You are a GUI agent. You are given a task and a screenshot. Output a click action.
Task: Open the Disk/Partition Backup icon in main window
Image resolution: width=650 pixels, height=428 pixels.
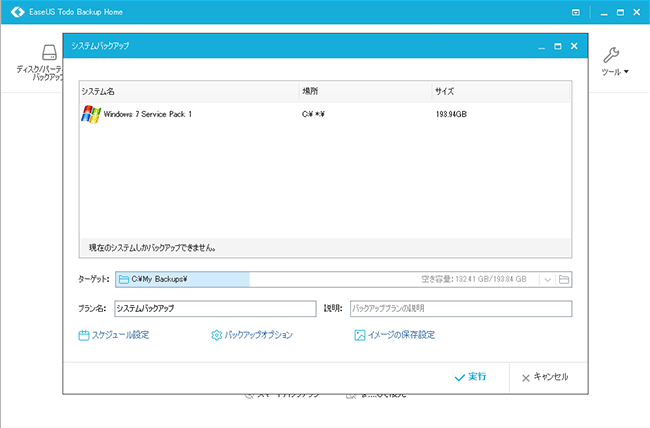pos(49,53)
